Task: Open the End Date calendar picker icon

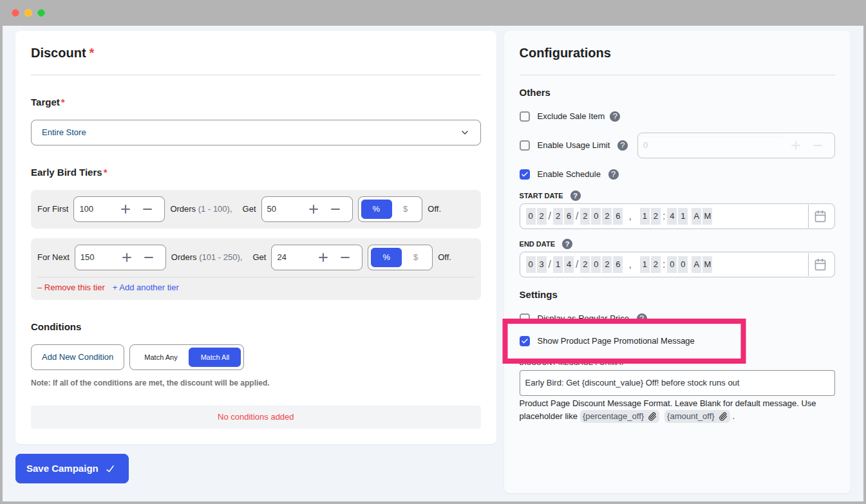Action: tap(820, 265)
